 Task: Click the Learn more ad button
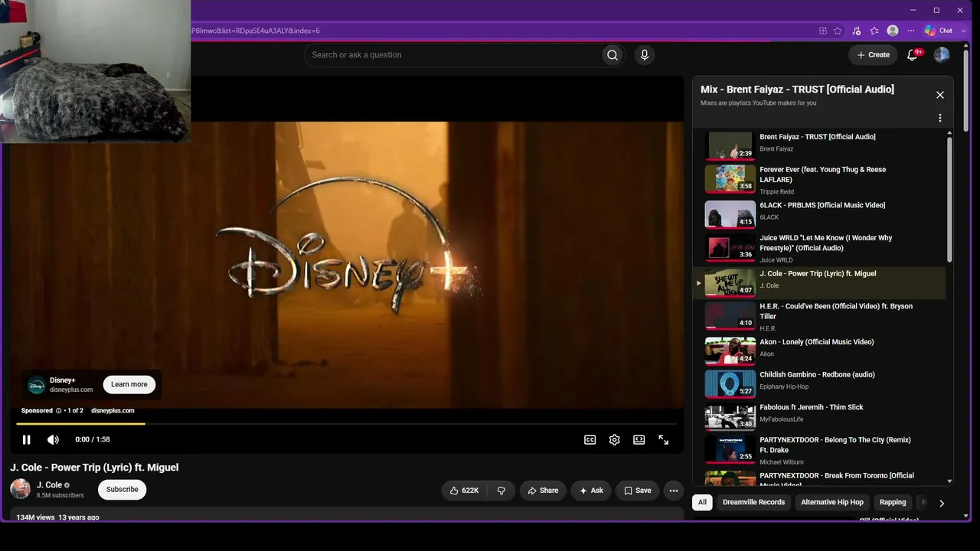(x=129, y=384)
